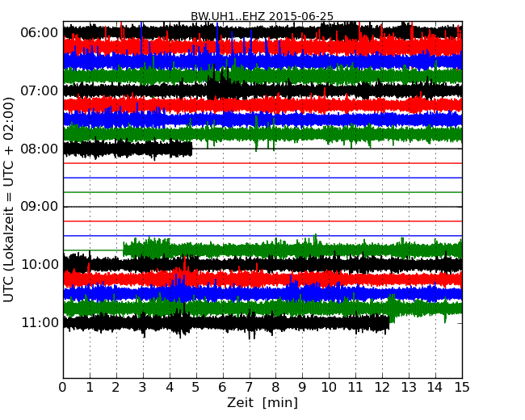Screen dimensions: 525x420
Task: Click the x-axis label Zeit [min]
Action: tap(262, 403)
